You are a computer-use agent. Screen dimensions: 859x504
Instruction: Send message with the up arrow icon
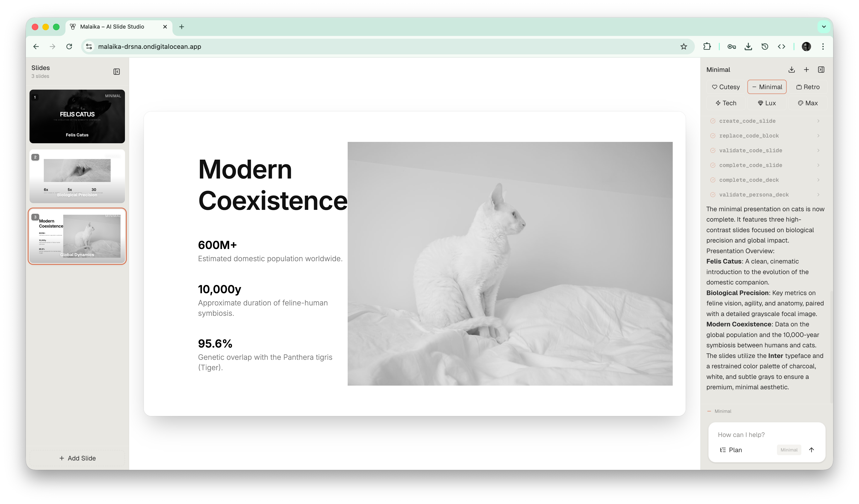point(811,450)
